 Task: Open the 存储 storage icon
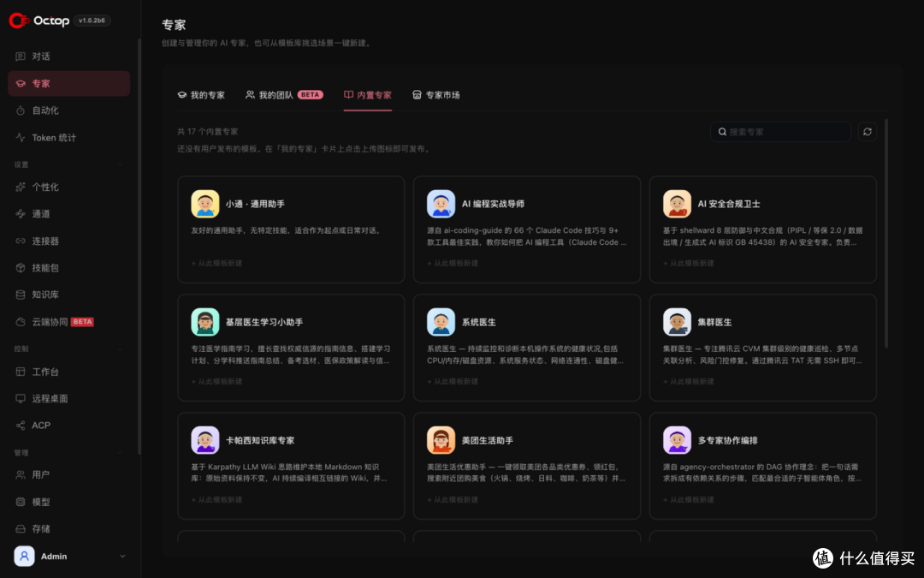pyautogui.click(x=21, y=529)
